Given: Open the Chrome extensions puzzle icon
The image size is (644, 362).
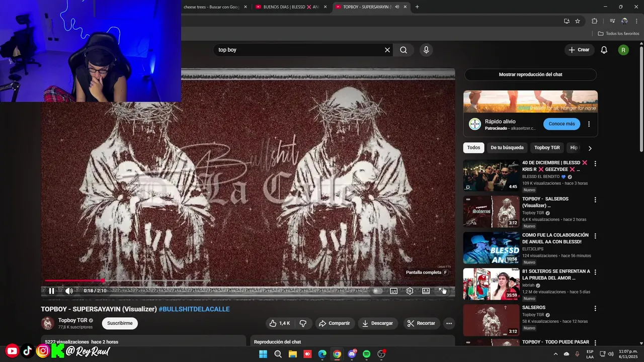Looking at the screenshot, I should [x=594, y=21].
